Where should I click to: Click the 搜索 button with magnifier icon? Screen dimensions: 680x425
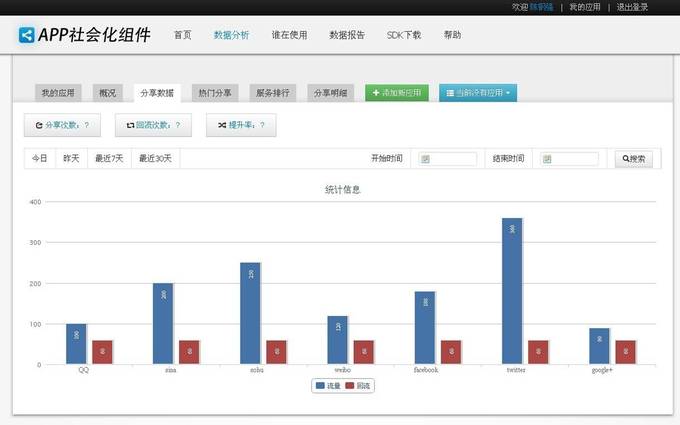pos(634,159)
